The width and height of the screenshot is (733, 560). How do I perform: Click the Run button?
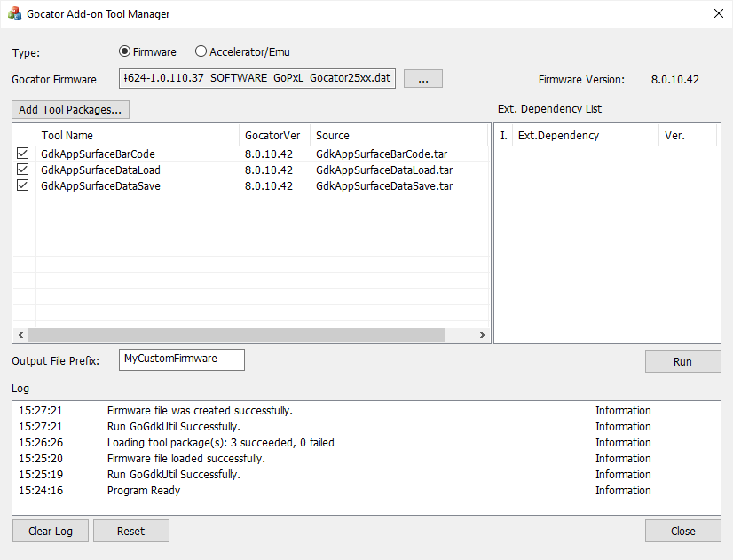point(683,361)
